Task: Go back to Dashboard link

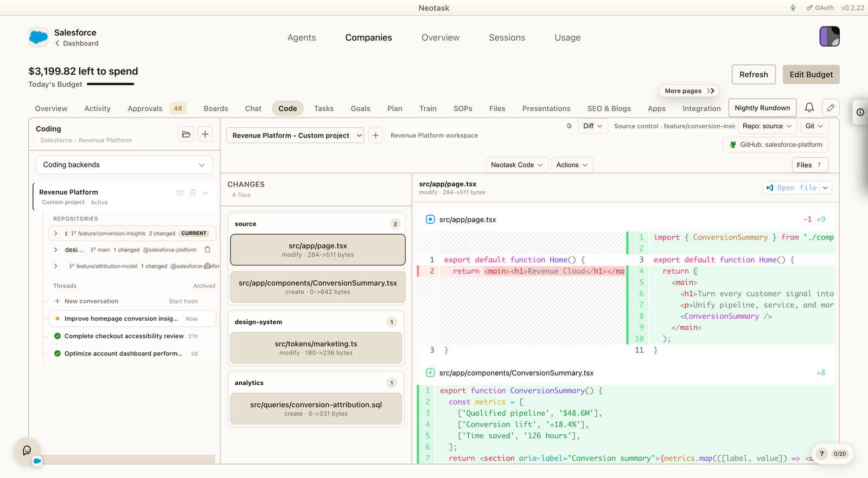Action: [76, 43]
